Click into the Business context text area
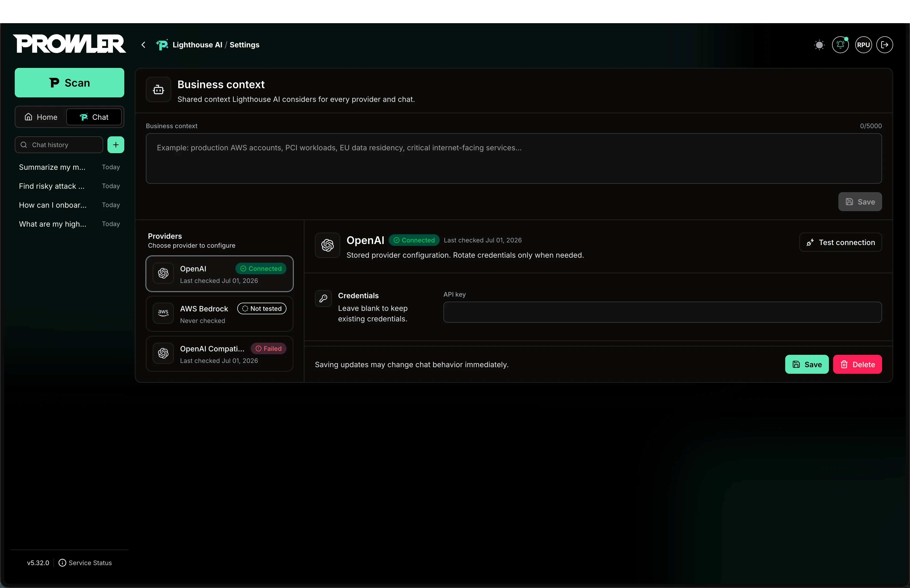Viewport: 910px width, 588px height. pos(514,158)
